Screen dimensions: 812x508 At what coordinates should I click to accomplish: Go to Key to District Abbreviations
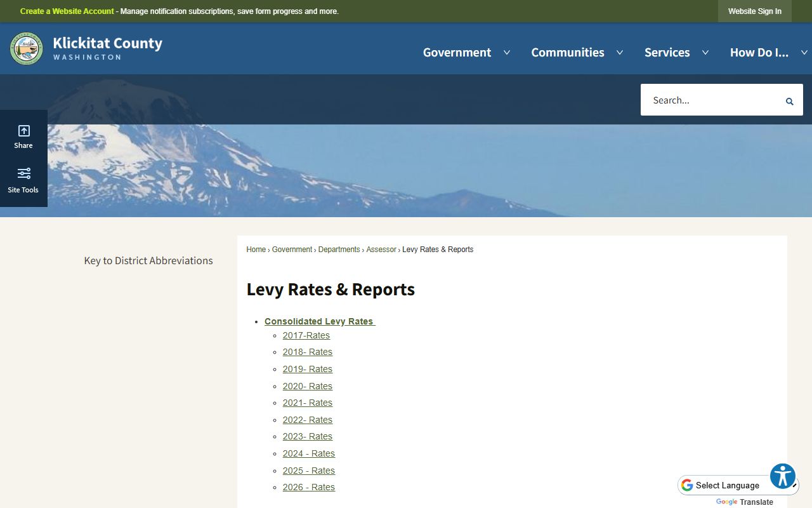coord(148,260)
